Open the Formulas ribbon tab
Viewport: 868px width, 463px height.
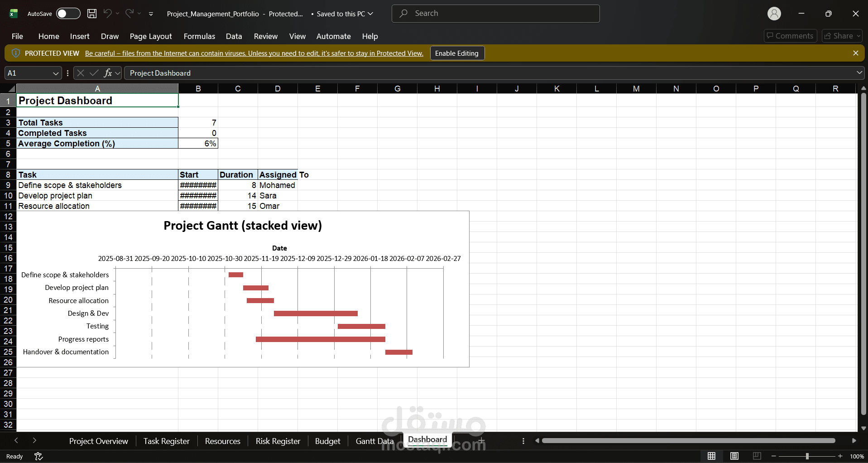(199, 36)
